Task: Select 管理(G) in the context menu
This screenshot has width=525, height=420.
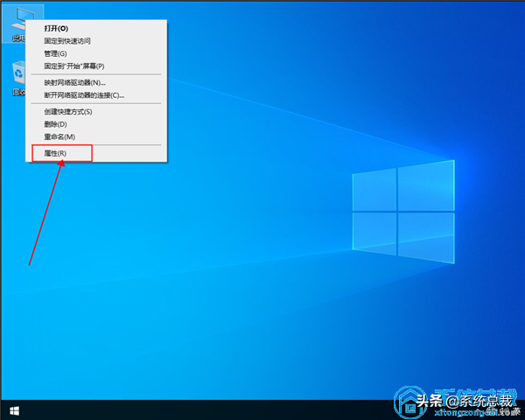Action: point(96,53)
